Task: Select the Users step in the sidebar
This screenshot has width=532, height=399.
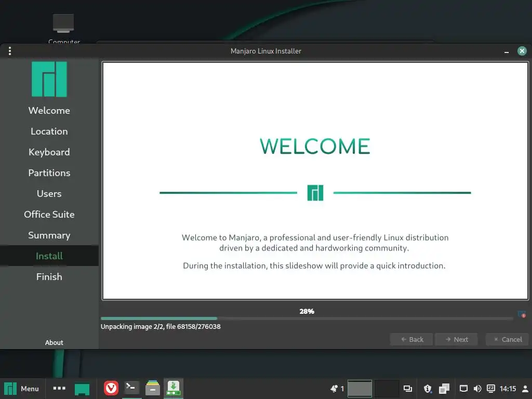Action: 49,193
